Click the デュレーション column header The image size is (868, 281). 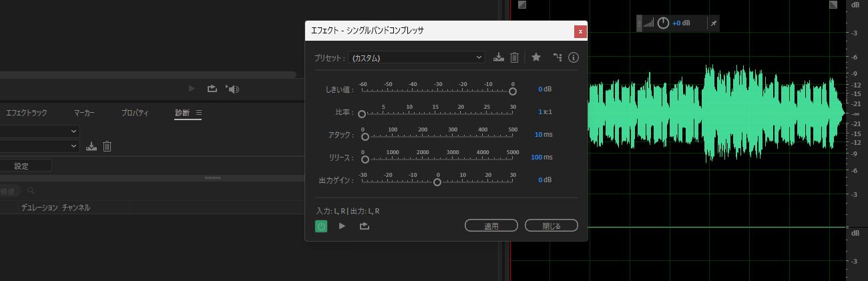(39, 208)
